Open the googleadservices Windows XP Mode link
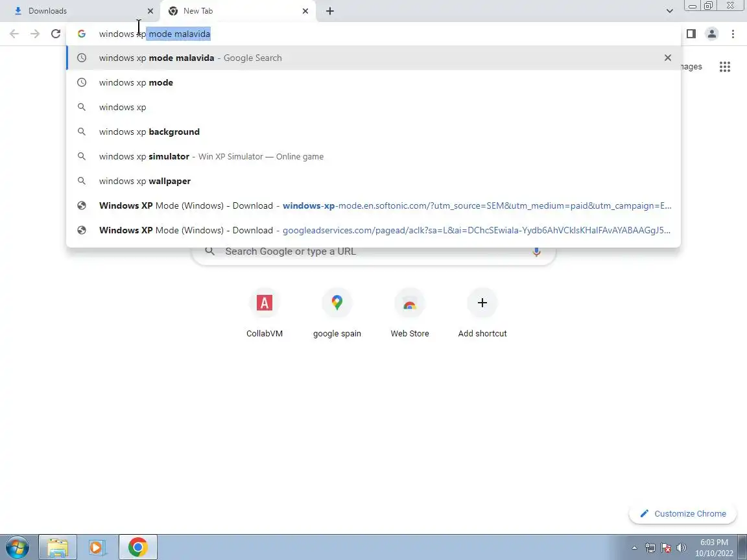The image size is (747, 560). point(373,231)
